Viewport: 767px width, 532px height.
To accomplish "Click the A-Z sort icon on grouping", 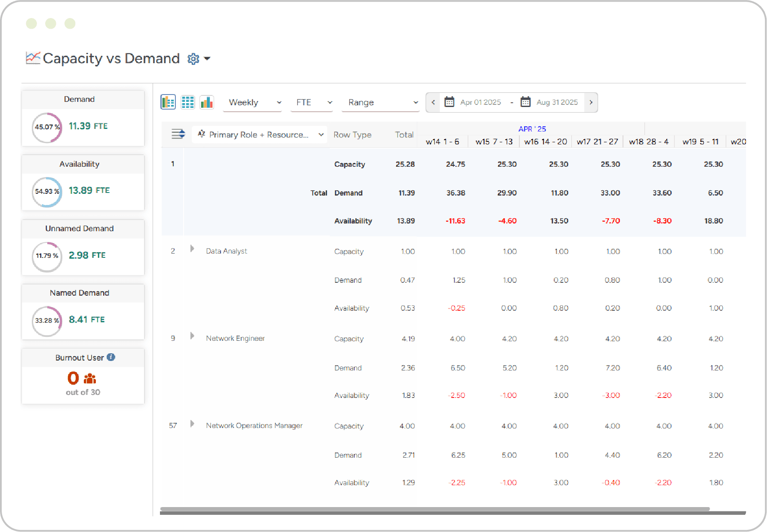I will (201, 134).
